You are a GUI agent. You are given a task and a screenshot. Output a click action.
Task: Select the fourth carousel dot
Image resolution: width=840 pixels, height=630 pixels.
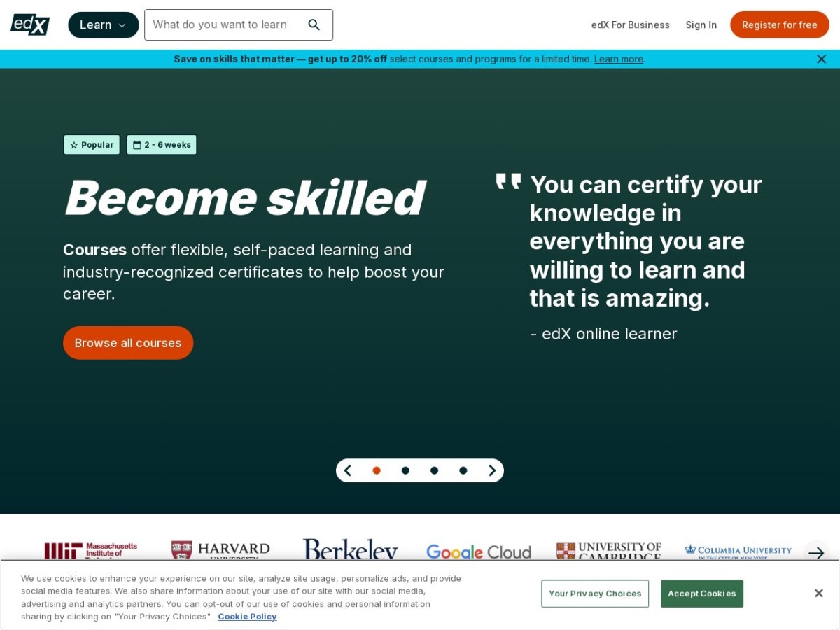click(463, 470)
